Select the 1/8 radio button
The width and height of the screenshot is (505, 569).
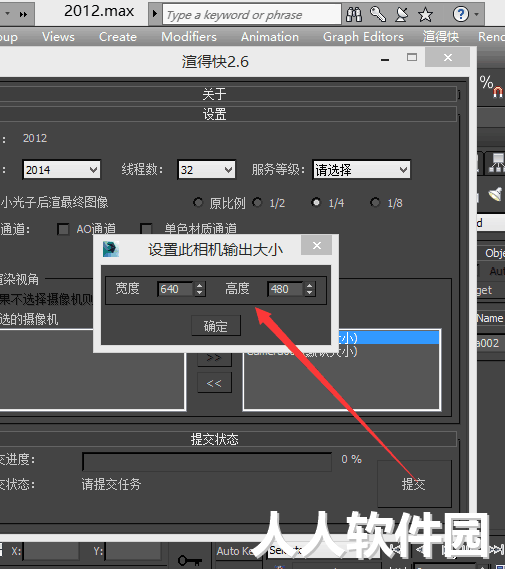click(375, 202)
